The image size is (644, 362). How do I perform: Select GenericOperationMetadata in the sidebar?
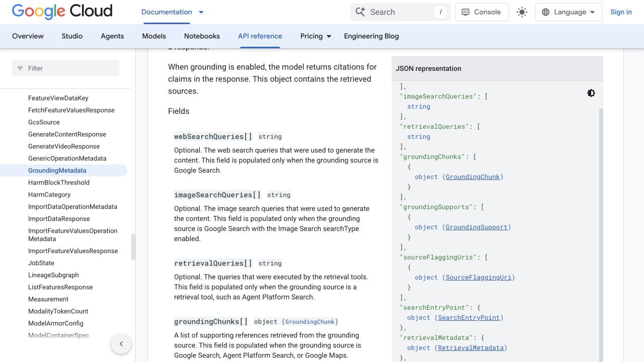[67, 158]
